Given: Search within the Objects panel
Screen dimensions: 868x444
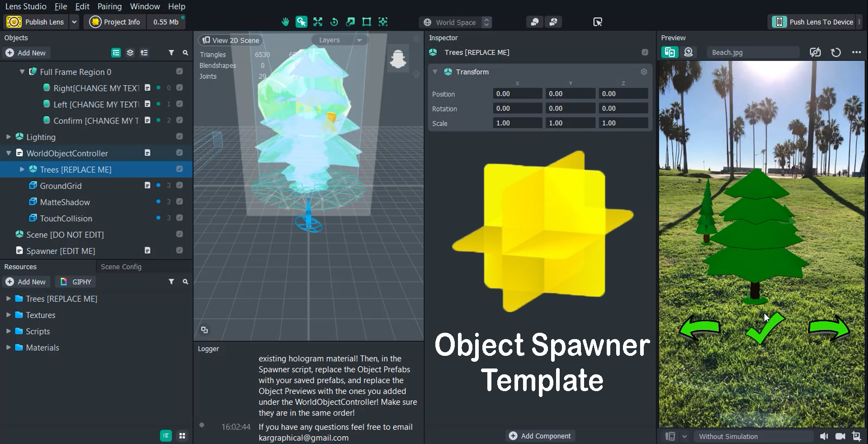Looking at the screenshot, I should (x=185, y=53).
